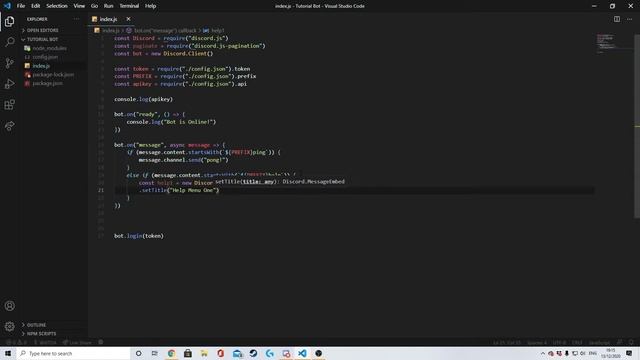Click line and column indicator in status bar

[507, 342]
